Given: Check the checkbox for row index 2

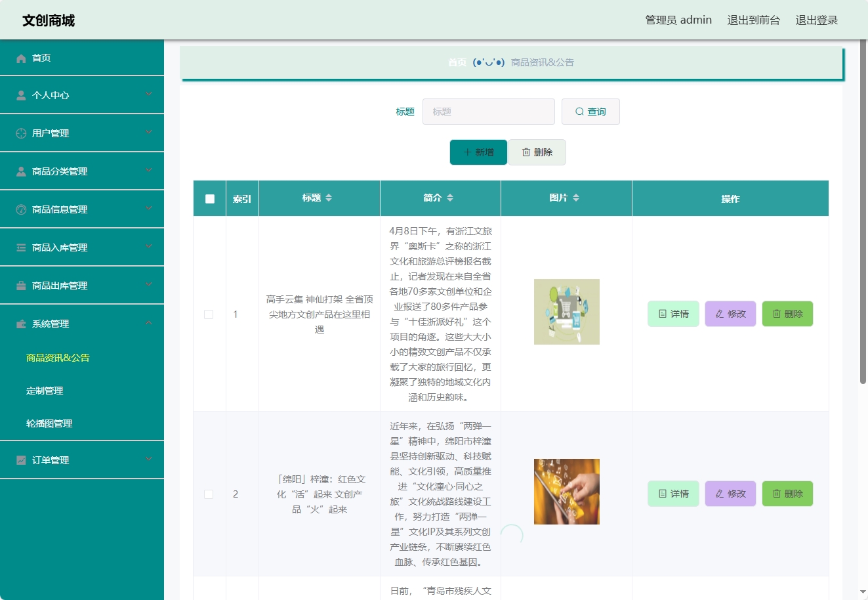Looking at the screenshot, I should 209,494.
